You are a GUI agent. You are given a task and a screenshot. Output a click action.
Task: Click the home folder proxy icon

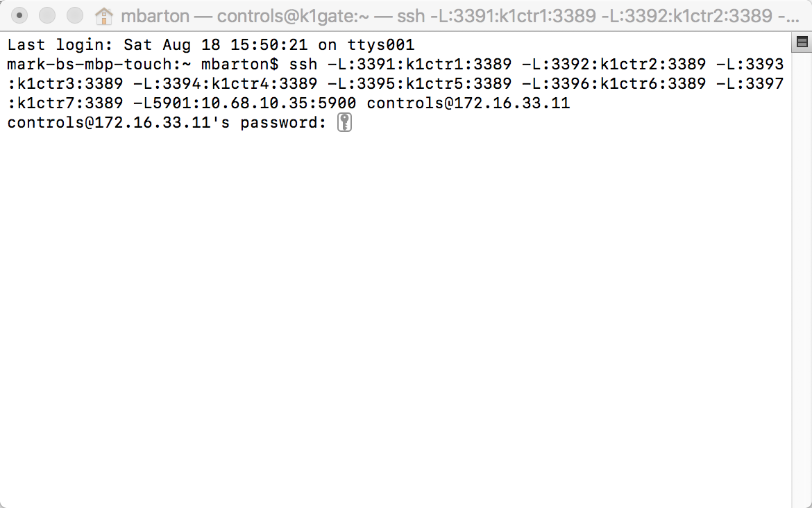coord(103,15)
